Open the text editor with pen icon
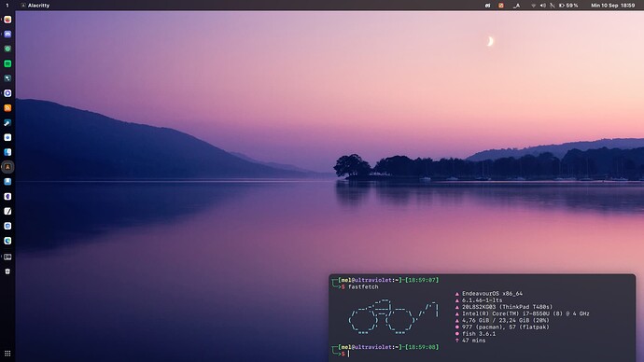Image resolution: width=644 pixels, height=362 pixels. (x=7, y=212)
